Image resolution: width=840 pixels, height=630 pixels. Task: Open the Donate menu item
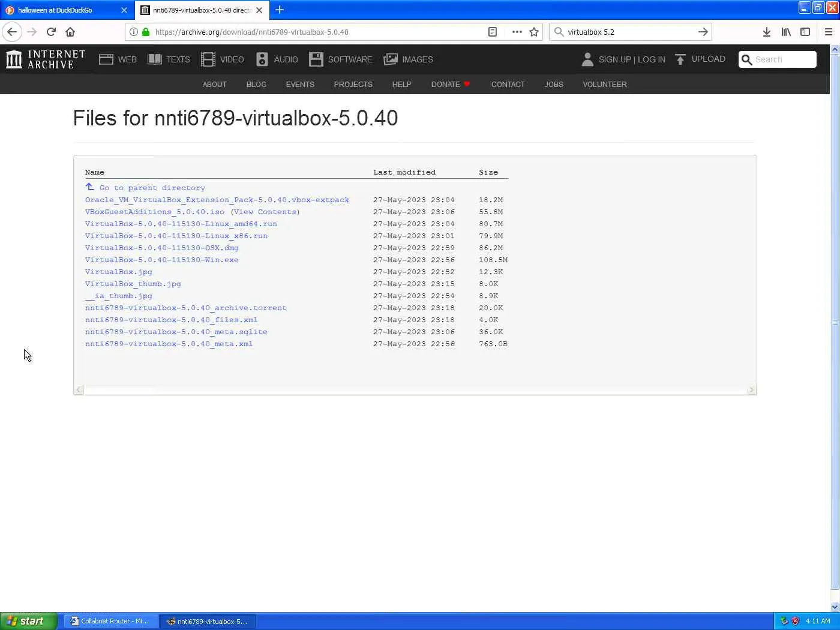pyautogui.click(x=451, y=85)
